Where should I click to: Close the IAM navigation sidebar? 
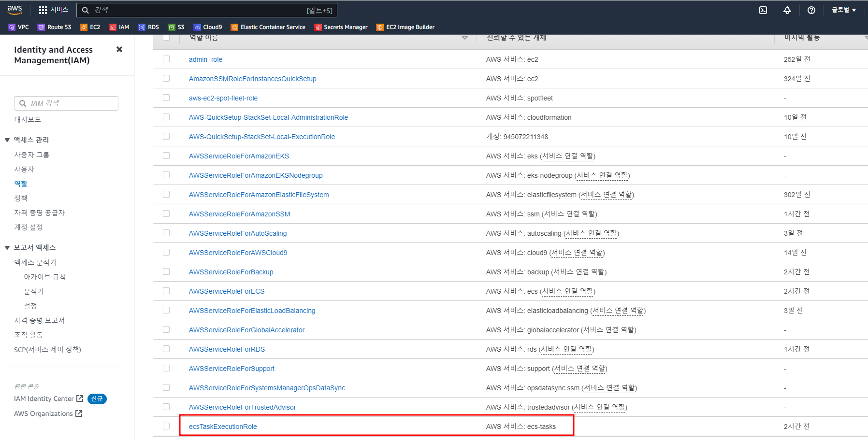(x=119, y=49)
